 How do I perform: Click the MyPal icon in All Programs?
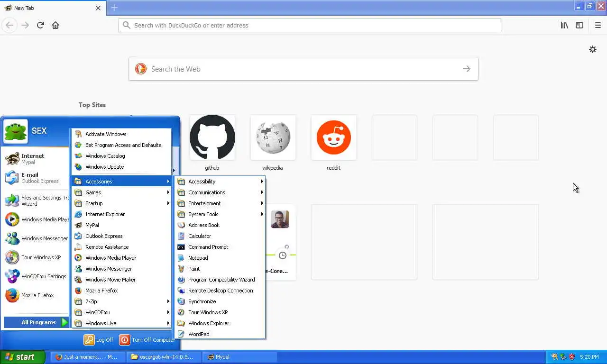pyautogui.click(x=78, y=225)
